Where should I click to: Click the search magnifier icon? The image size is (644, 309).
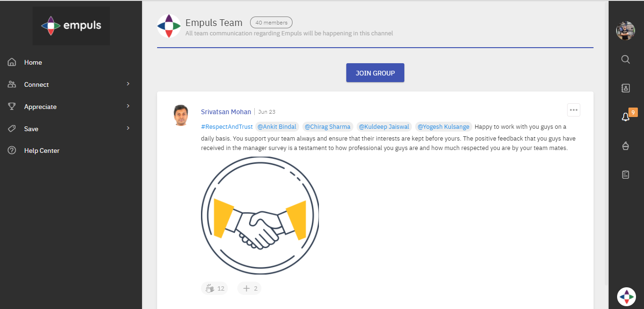coord(626,59)
